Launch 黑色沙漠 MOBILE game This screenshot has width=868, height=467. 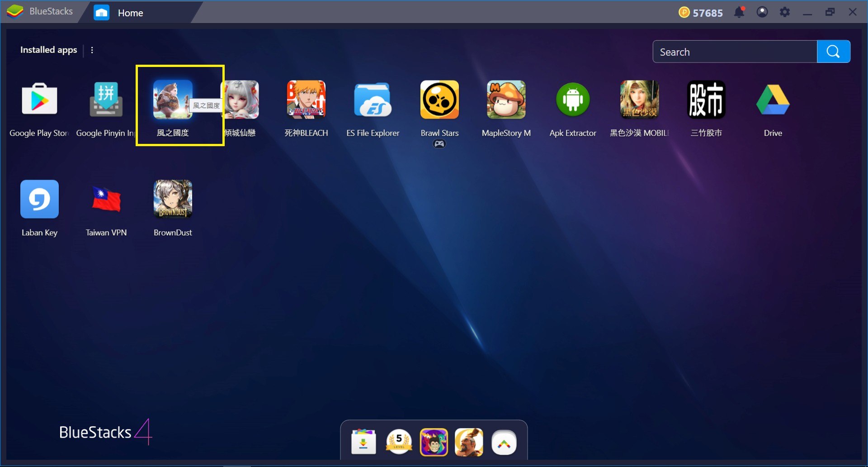639,99
